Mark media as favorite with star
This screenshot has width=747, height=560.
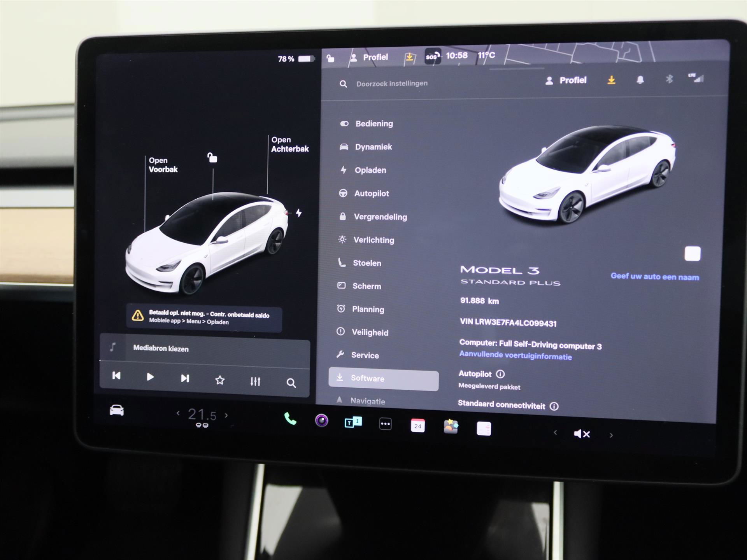[220, 380]
